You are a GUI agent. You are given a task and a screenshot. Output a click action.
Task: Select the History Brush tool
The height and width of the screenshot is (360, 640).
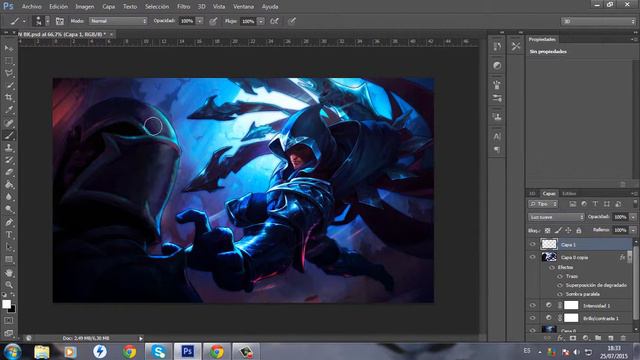click(9, 160)
